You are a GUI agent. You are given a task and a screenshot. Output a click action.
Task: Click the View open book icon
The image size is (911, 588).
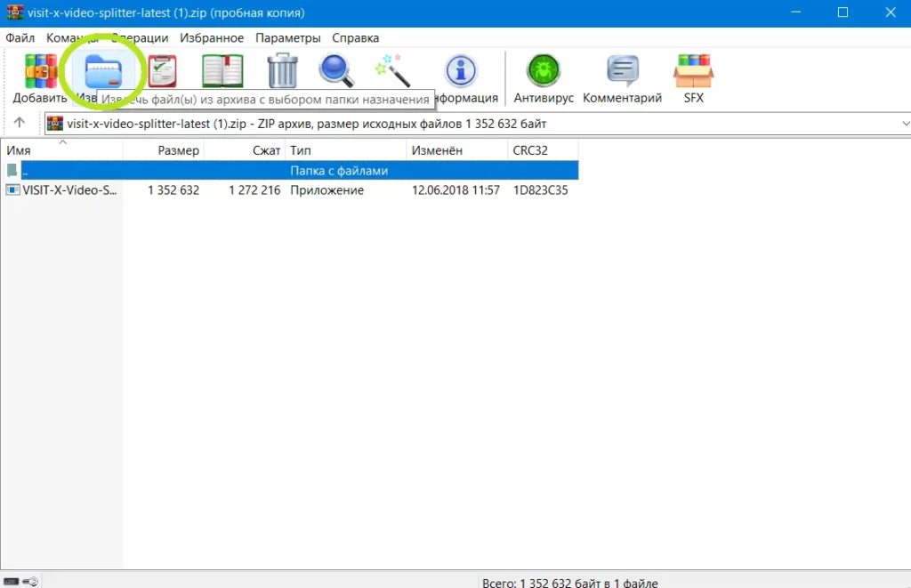pos(222,71)
